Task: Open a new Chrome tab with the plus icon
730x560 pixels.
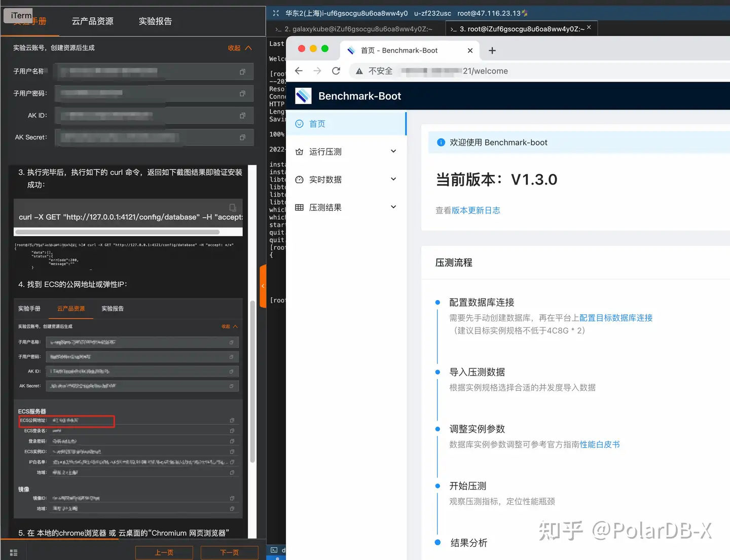Action: coord(492,51)
